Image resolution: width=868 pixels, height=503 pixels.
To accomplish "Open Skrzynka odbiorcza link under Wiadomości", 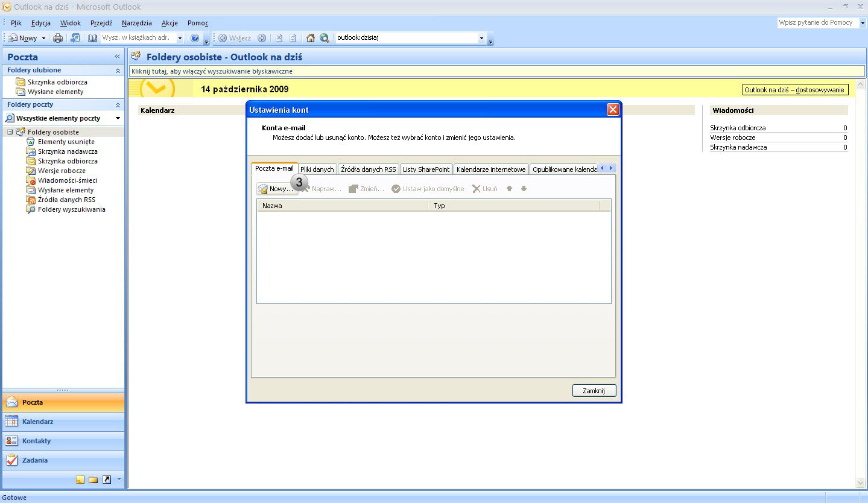I will pos(738,128).
